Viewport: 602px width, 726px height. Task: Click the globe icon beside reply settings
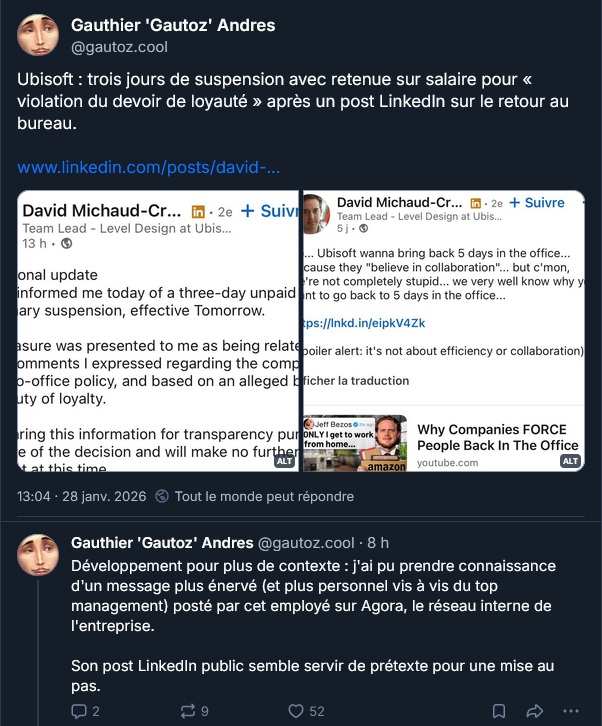click(163, 496)
